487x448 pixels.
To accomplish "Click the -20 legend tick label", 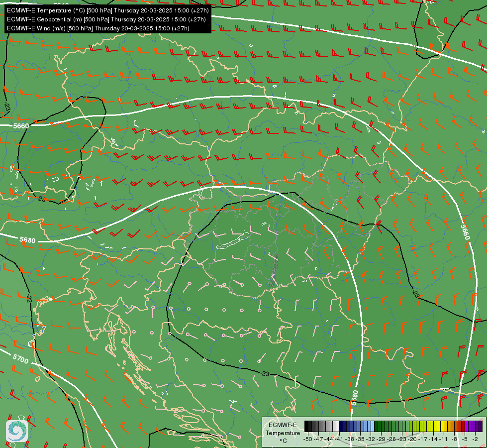I will pos(412,440).
